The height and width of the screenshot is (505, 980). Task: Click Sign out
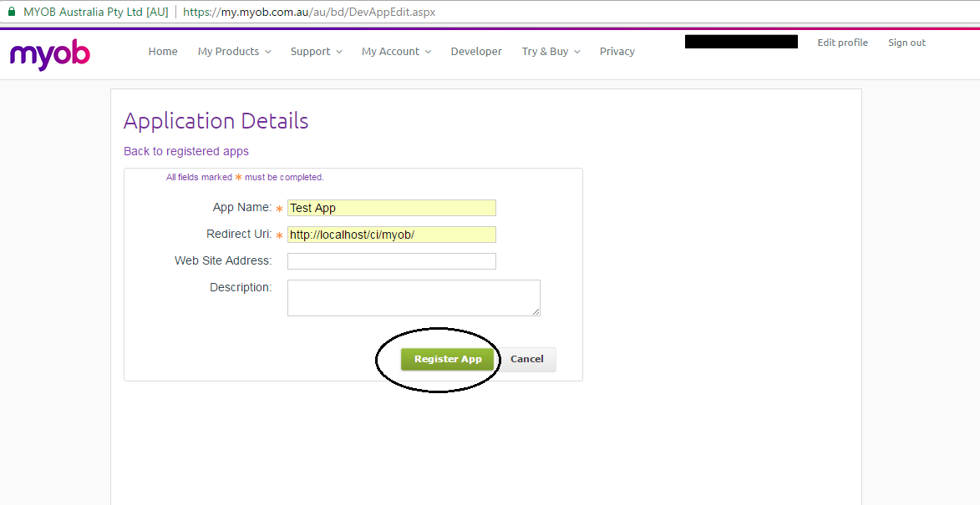(x=906, y=43)
